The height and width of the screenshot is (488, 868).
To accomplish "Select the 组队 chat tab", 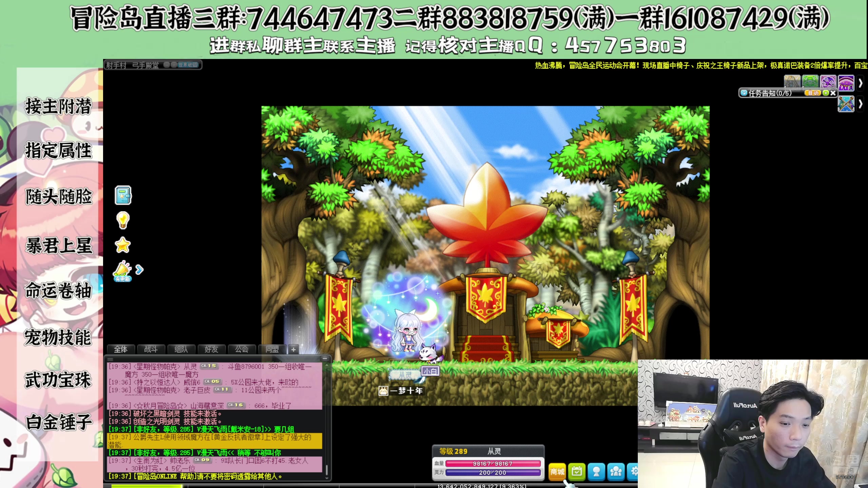I will pos(181,349).
